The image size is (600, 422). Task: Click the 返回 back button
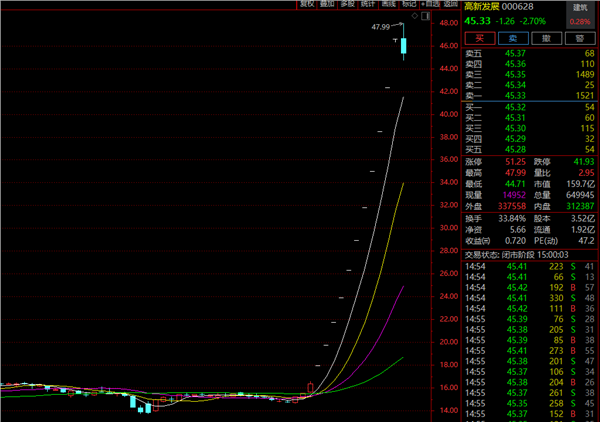451,4
